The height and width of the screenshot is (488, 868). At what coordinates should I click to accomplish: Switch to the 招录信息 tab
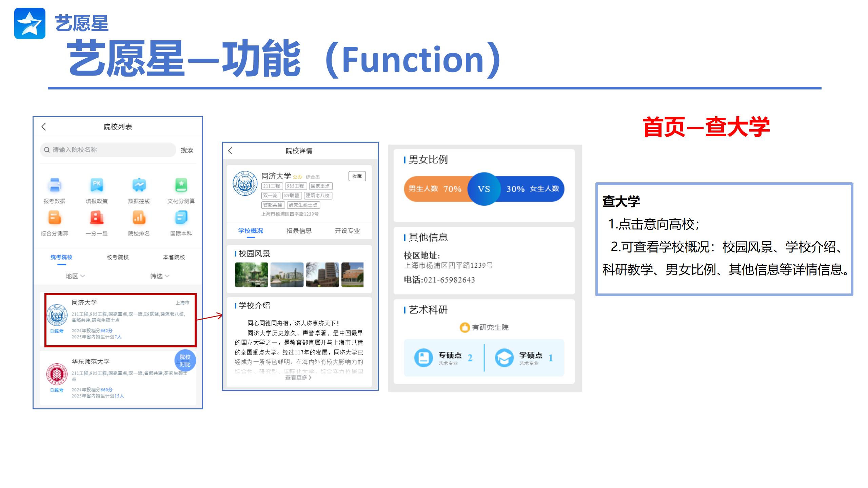pyautogui.click(x=299, y=231)
